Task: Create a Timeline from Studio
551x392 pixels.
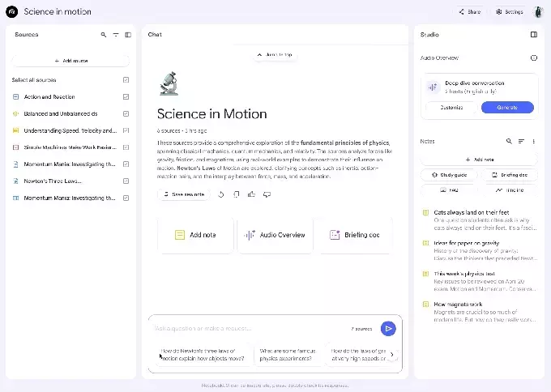Action: click(x=510, y=190)
